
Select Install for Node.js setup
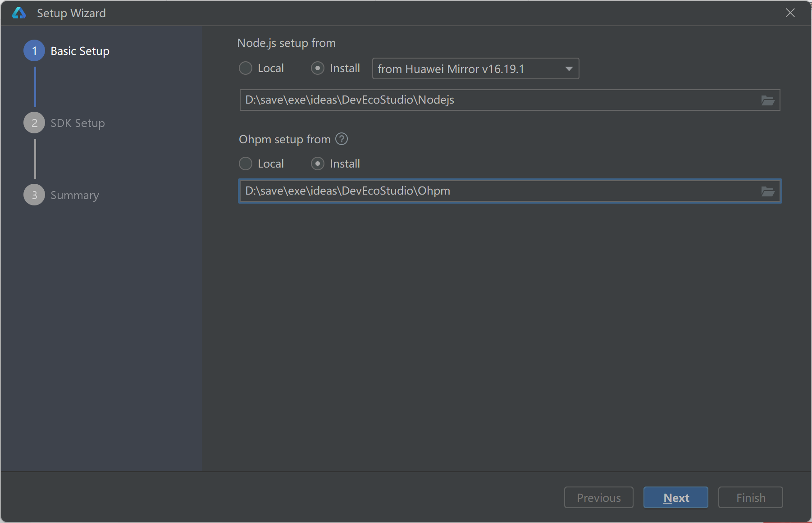pos(318,68)
